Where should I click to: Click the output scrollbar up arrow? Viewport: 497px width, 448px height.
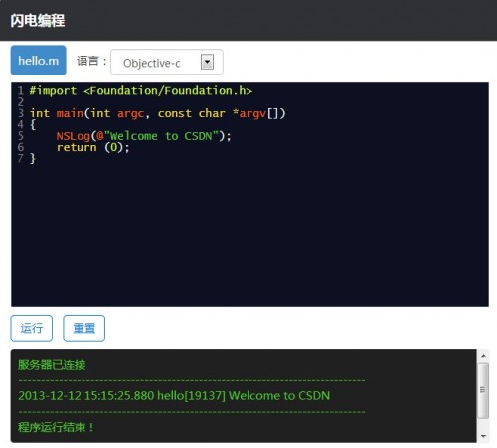[x=483, y=356]
